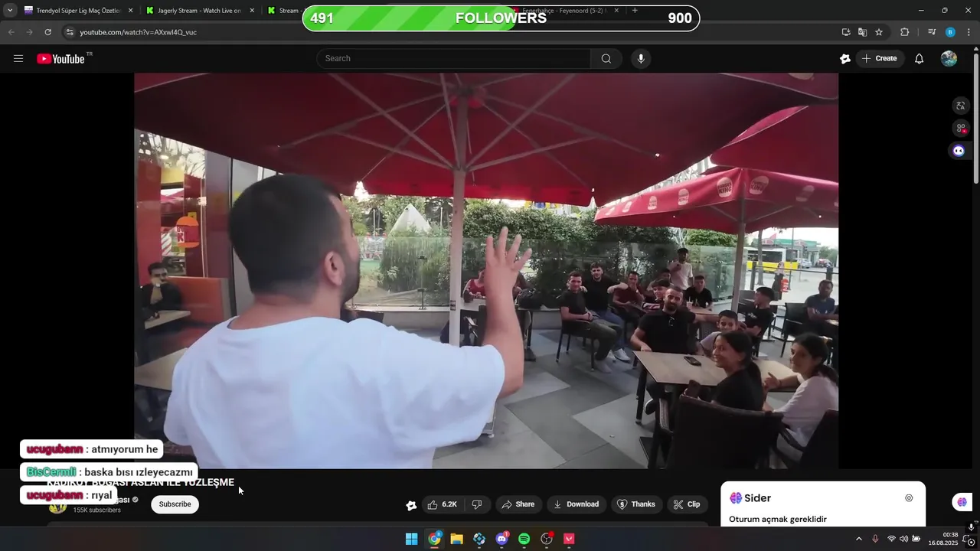Open the sidebar tools icon with red dot
The height and width of the screenshot is (551, 980).
[x=960, y=128]
